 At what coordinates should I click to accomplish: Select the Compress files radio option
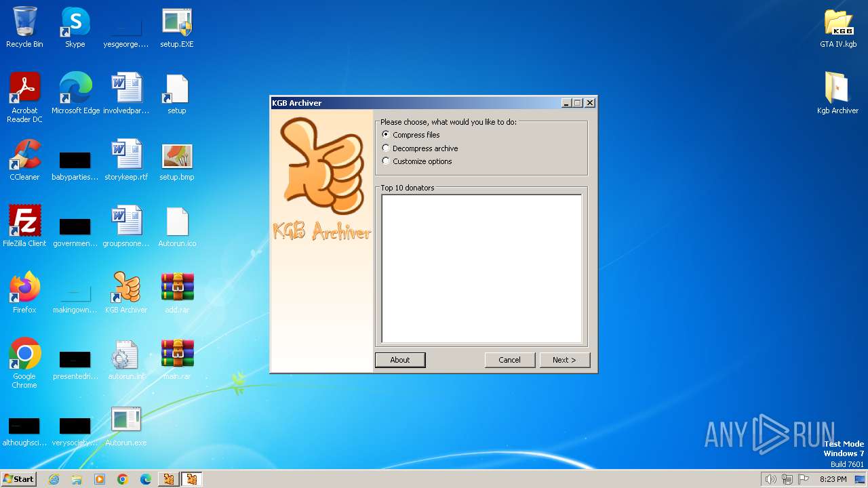tap(411, 135)
